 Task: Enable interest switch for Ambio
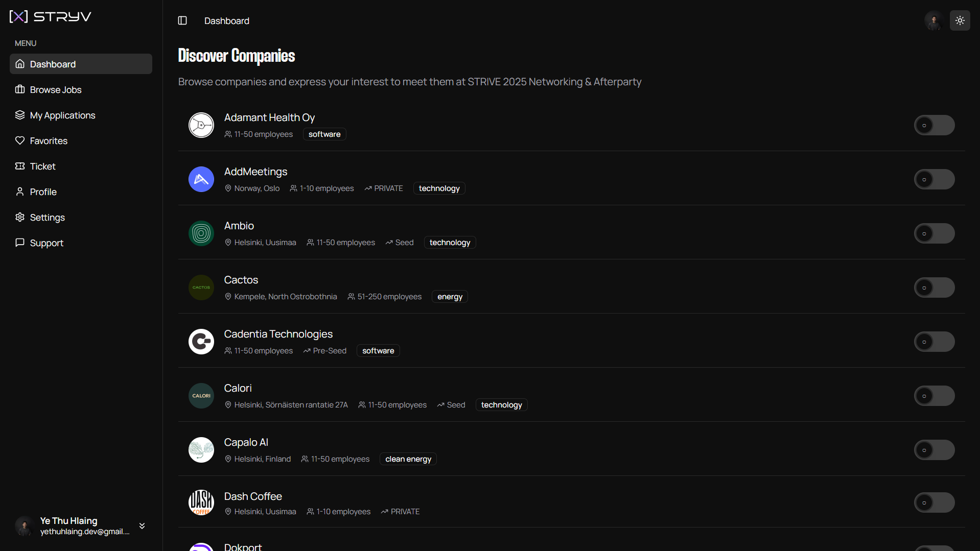click(934, 233)
